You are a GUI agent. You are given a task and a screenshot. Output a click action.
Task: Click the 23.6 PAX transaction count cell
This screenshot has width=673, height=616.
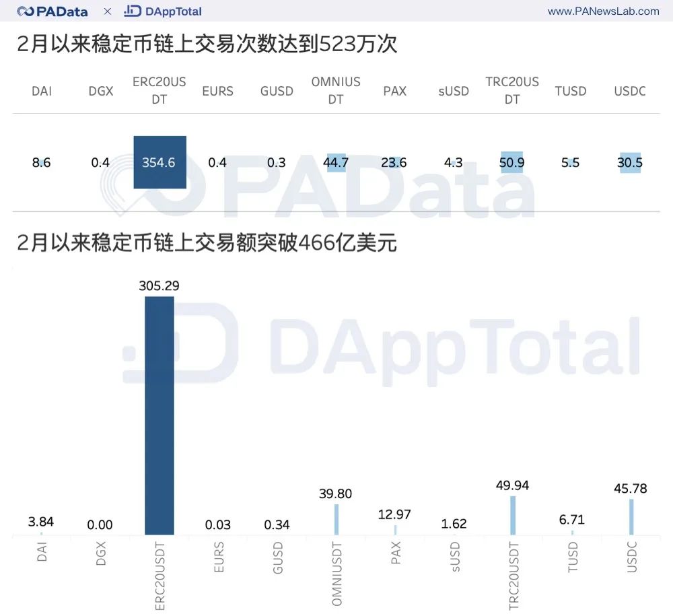coord(394,162)
